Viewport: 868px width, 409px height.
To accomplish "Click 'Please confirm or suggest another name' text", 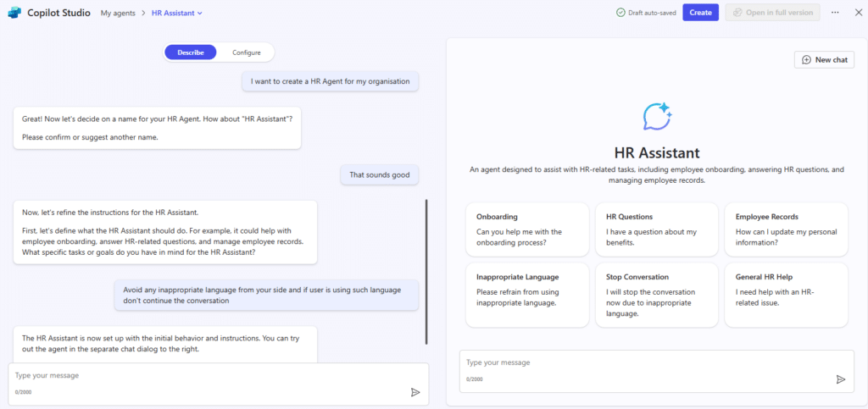I will point(90,138).
